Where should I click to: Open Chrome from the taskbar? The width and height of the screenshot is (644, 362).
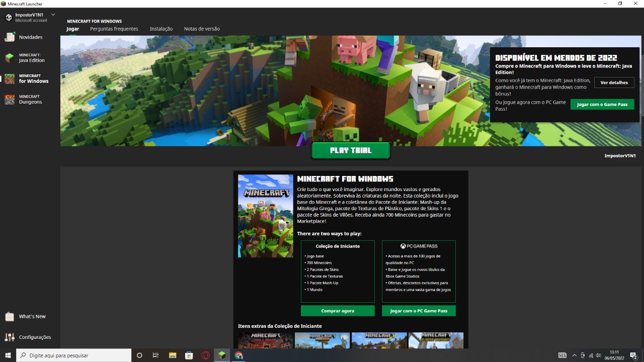pos(239,355)
